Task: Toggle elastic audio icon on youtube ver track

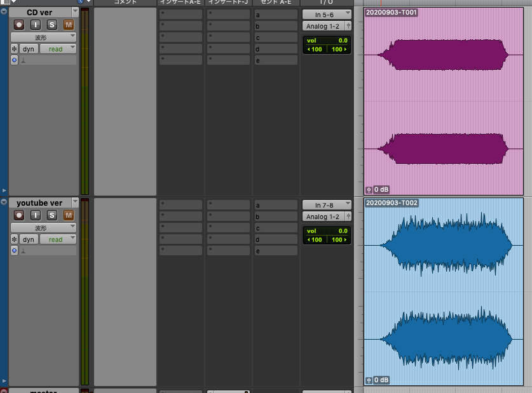Action: coord(24,251)
